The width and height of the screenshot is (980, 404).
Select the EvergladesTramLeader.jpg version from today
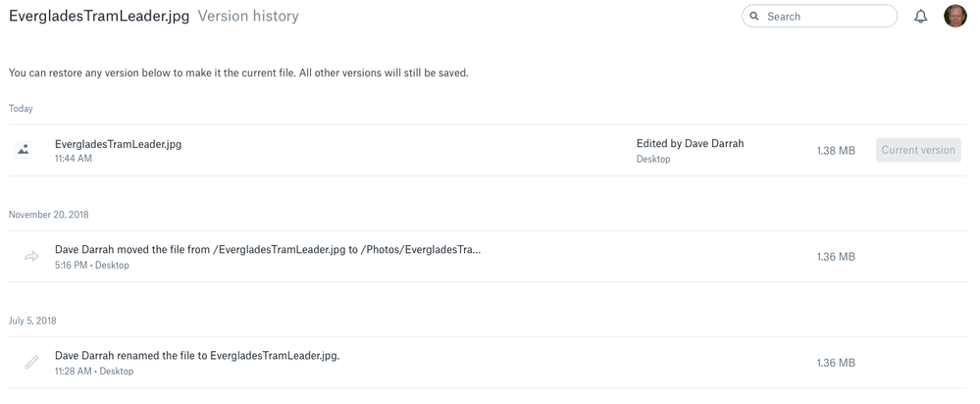pos(118,144)
